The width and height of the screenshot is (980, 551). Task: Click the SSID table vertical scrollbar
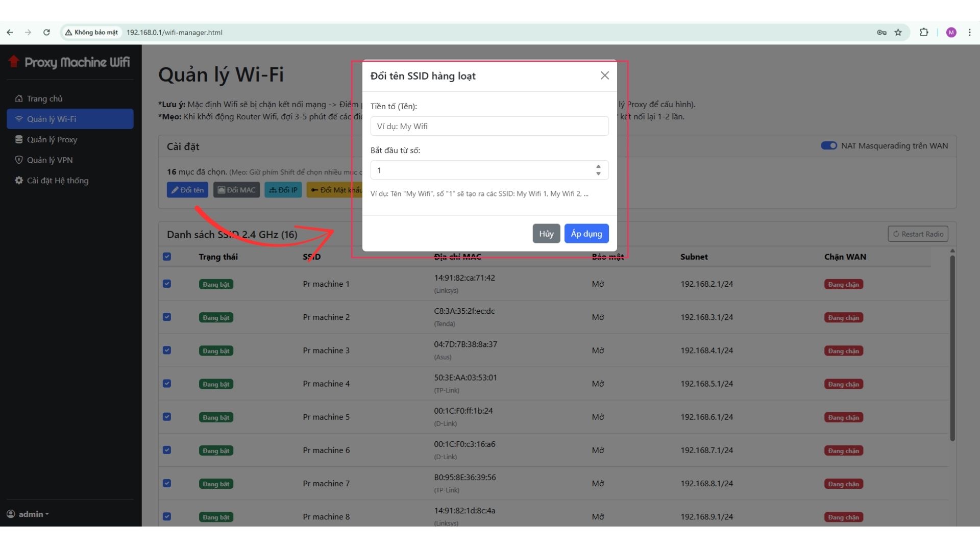[952, 348]
